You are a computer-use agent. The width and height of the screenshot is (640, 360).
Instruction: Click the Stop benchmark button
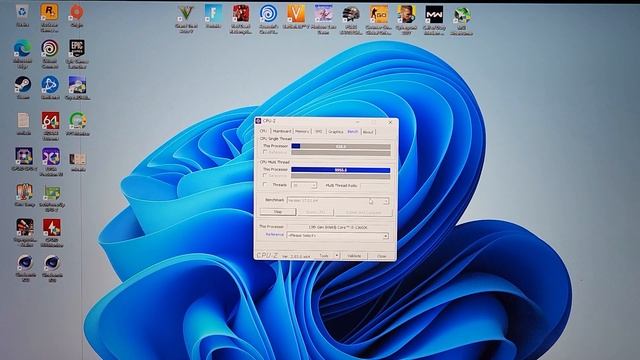[x=278, y=212]
